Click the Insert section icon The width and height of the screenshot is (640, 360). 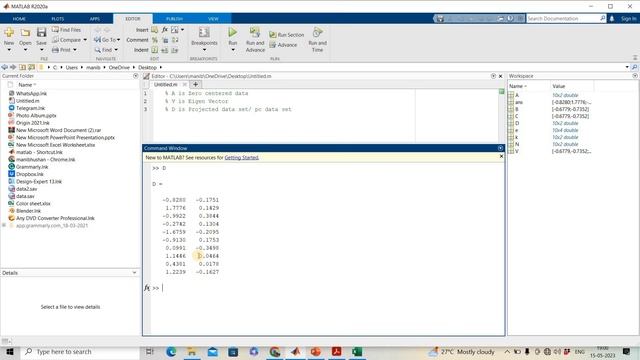(x=154, y=30)
